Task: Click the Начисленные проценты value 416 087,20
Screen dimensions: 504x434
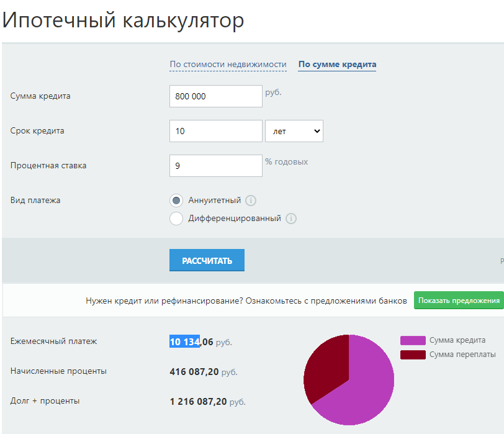Action: (x=195, y=371)
